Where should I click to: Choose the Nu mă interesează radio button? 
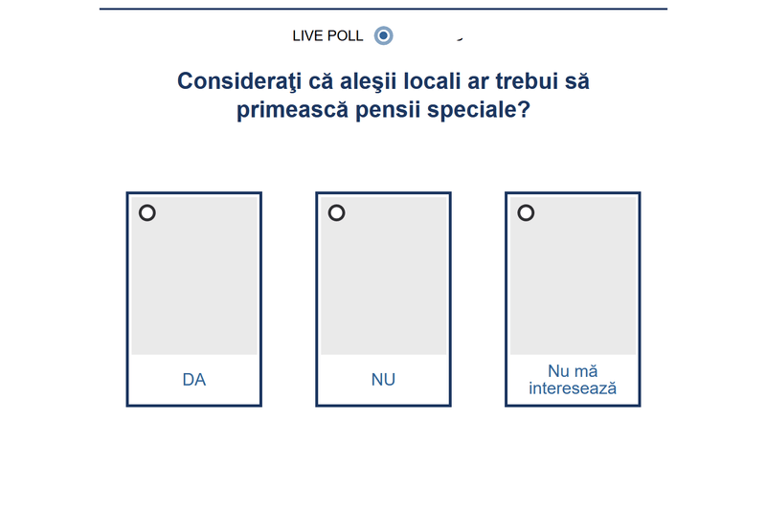coord(526,212)
